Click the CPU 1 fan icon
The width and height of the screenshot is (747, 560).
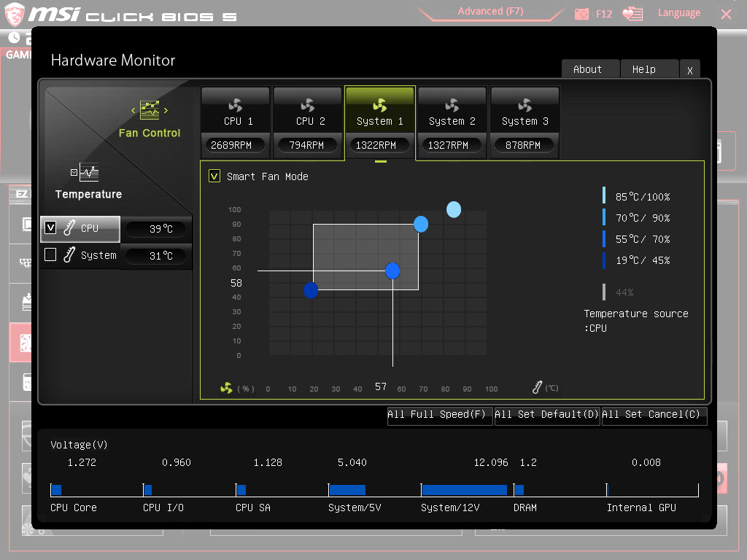(236, 105)
